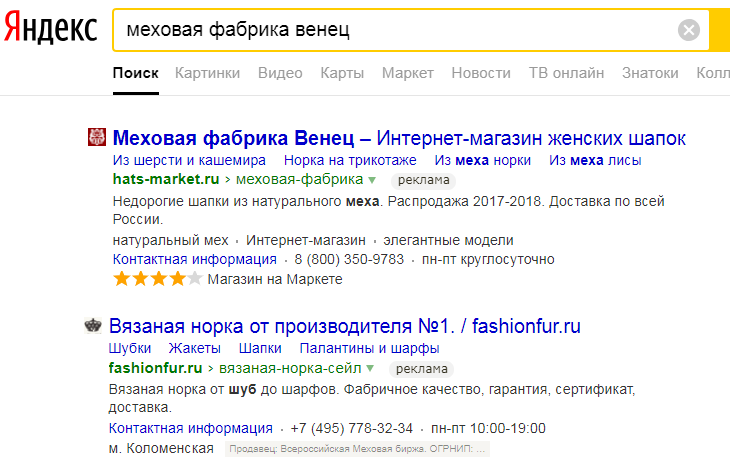Select phone number +7 (495) 778-32-34
The width and height of the screenshot is (738, 470).
click(352, 429)
